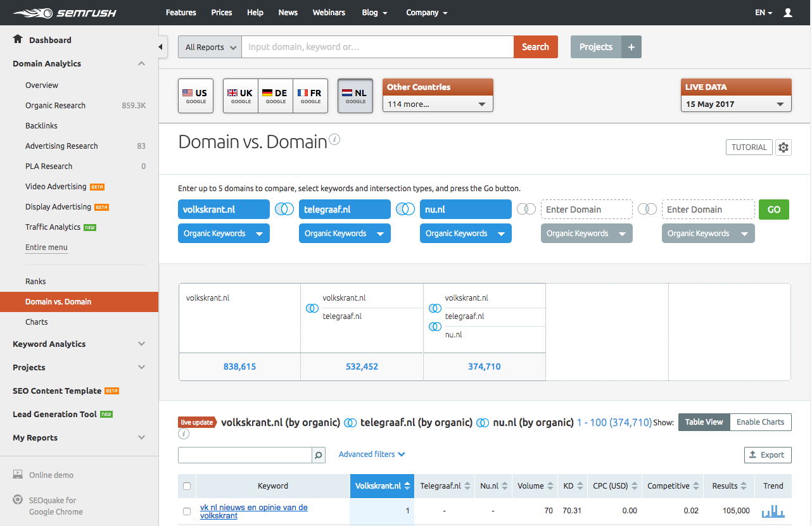The width and height of the screenshot is (812, 526).
Task: Click the green GO button
Action: click(774, 210)
